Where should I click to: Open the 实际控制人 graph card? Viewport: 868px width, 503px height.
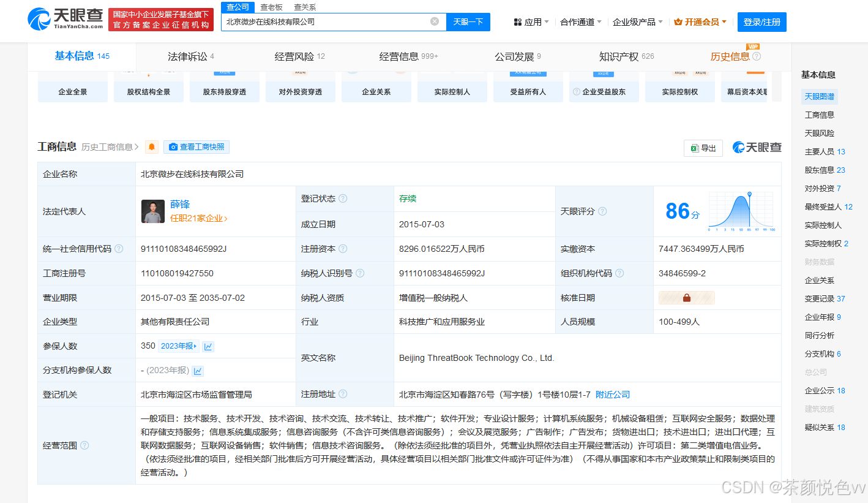452,86
